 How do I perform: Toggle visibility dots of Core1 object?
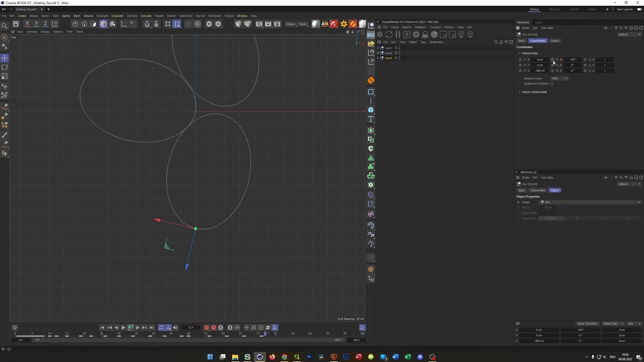point(400,48)
